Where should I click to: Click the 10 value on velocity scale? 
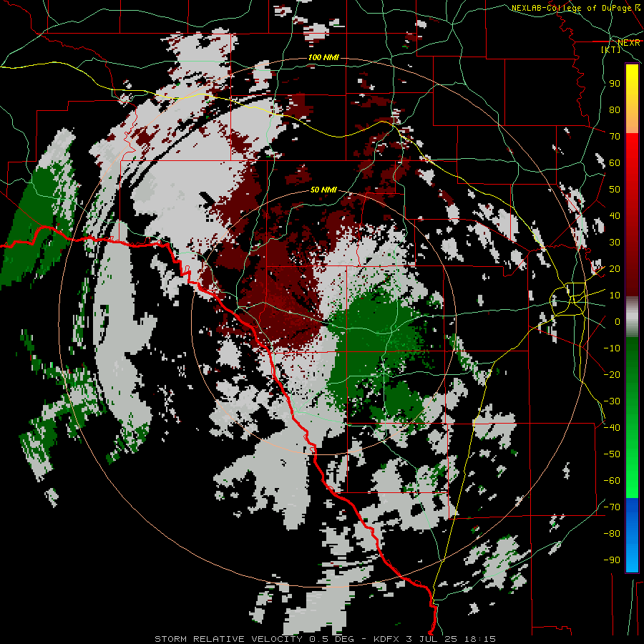[x=615, y=296]
